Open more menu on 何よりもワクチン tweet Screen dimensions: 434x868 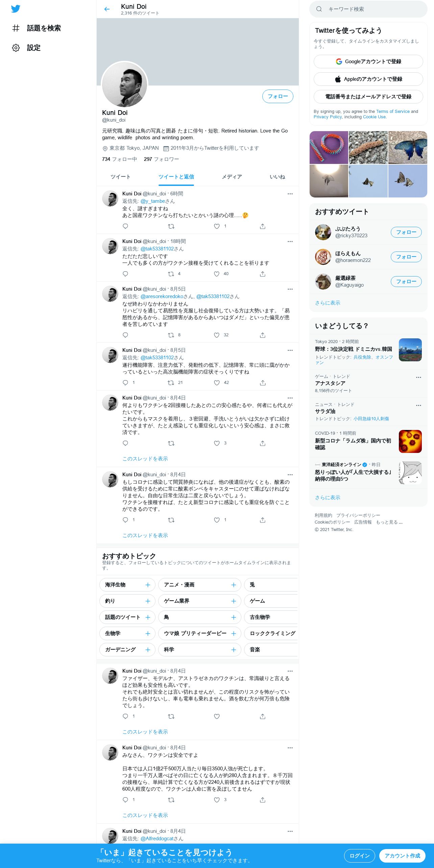point(290,398)
